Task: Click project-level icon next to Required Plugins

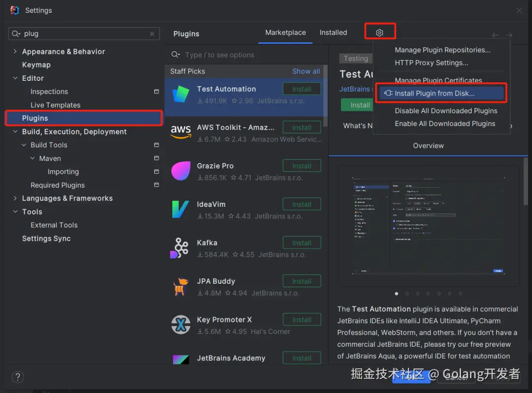Action: (x=157, y=185)
